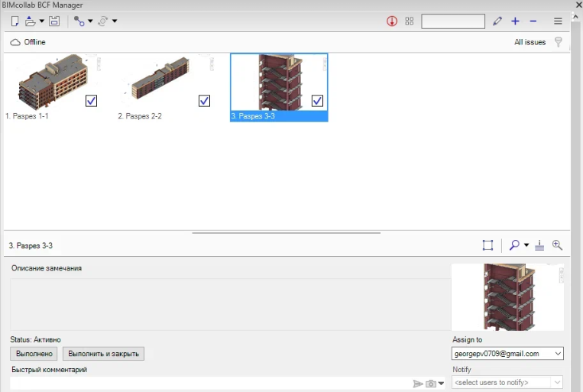Click the Выполнено button
The width and height of the screenshot is (583, 392).
tap(34, 354)
